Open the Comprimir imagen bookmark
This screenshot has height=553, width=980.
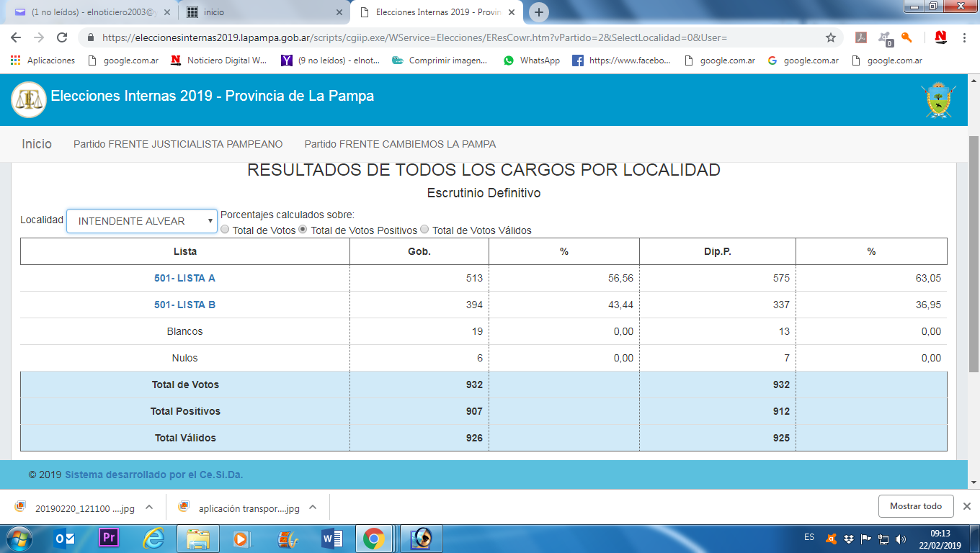click(x=440, y=60)
